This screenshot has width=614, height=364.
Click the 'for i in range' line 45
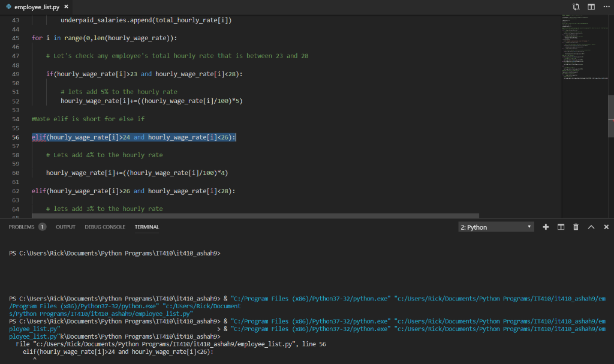click(x=104, y=38)
